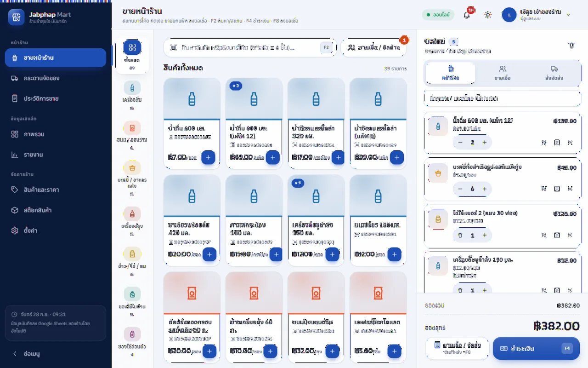Open the user account dropdown menu
Image resolution: width=588 pixels, height=368 pixels.
coord(537,15)
